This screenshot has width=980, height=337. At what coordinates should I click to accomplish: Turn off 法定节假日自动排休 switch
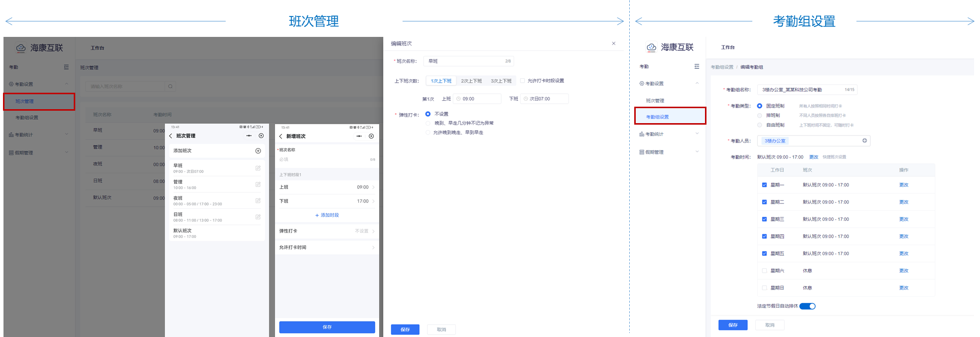click(807, 306)
